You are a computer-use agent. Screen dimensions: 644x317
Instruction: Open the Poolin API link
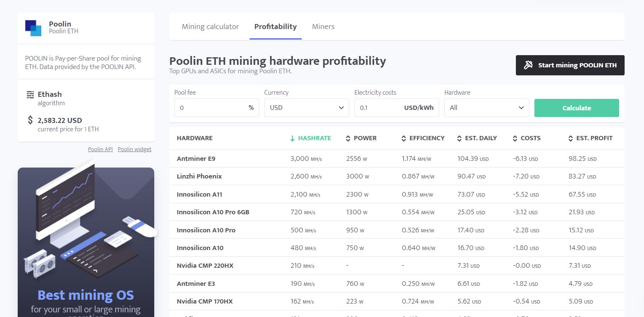click(100, 149)
